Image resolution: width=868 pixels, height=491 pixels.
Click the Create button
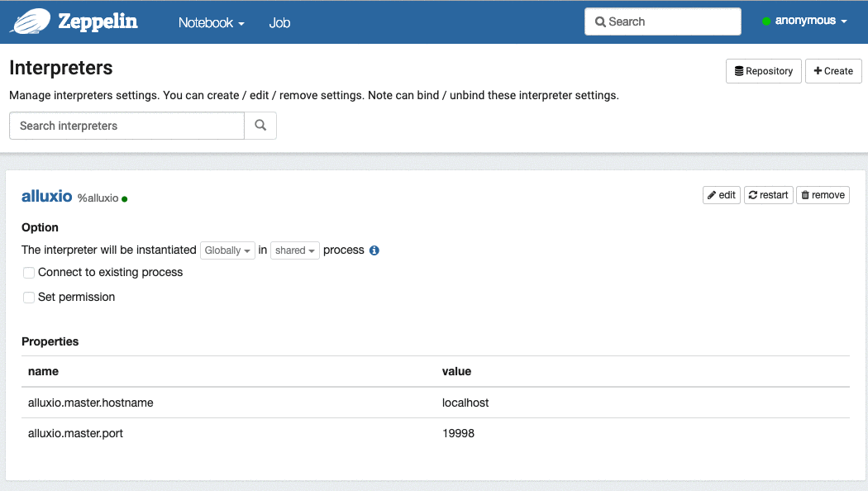click(833, 70)
